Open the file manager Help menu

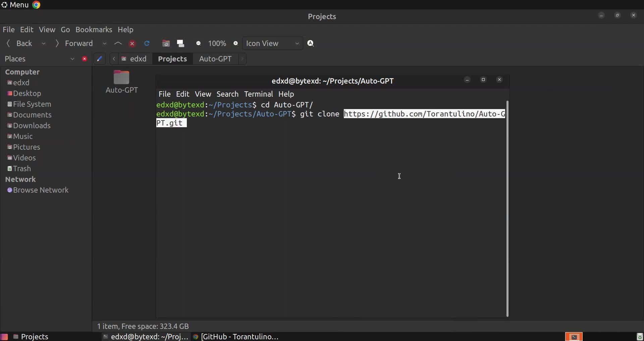pos(125,30)
